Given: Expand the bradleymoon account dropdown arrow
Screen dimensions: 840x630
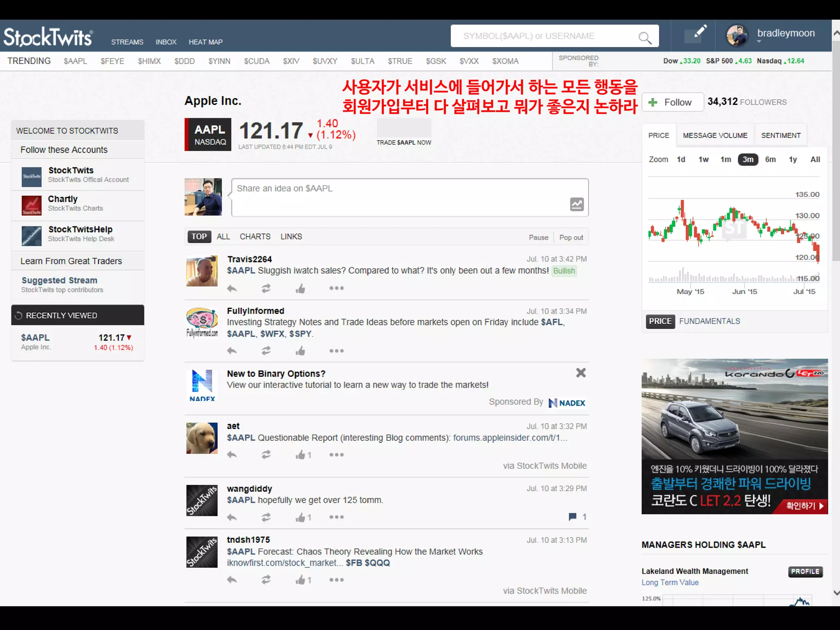Looking at the screenshot, I should point(759,41).
